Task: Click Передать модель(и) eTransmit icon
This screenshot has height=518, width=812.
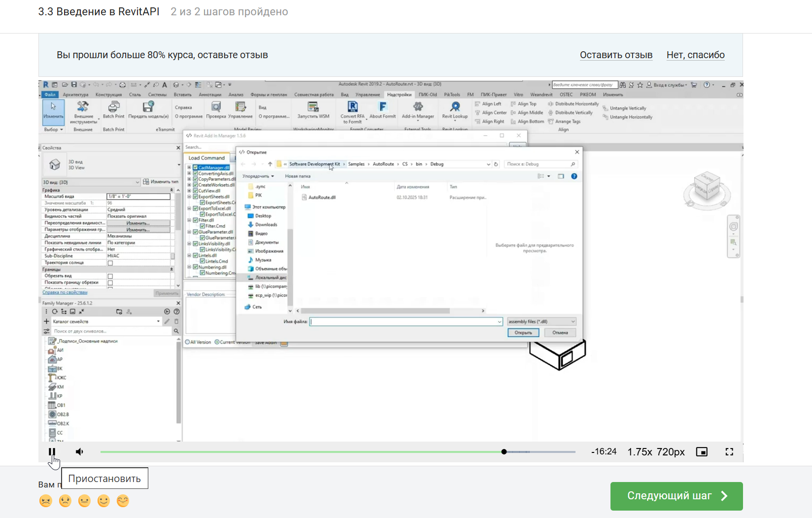Action: click(x=148, y=109)
